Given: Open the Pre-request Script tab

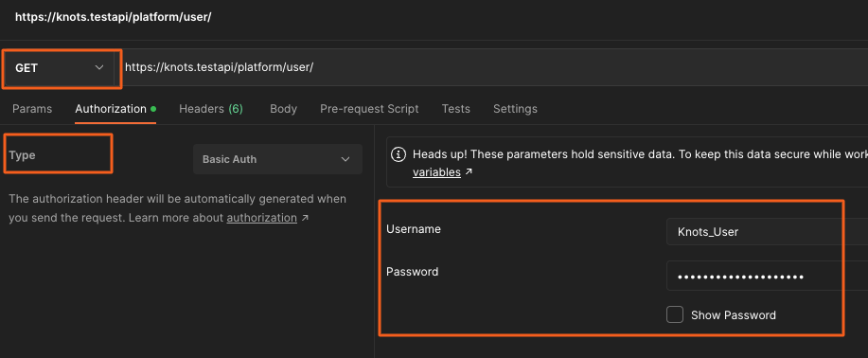Looking at the screenshot, I should tap(369, 109).
